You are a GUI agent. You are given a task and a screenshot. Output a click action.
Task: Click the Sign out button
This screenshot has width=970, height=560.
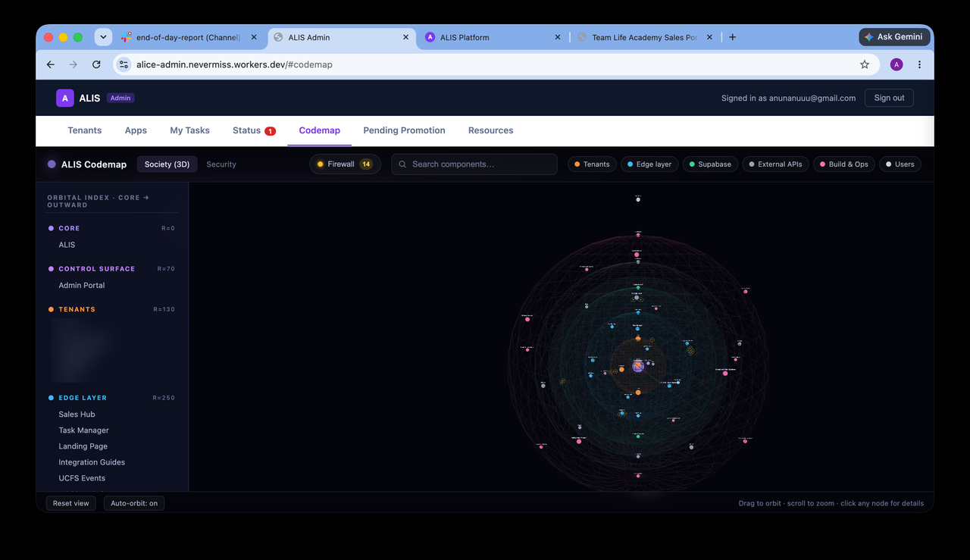[889, 98]
